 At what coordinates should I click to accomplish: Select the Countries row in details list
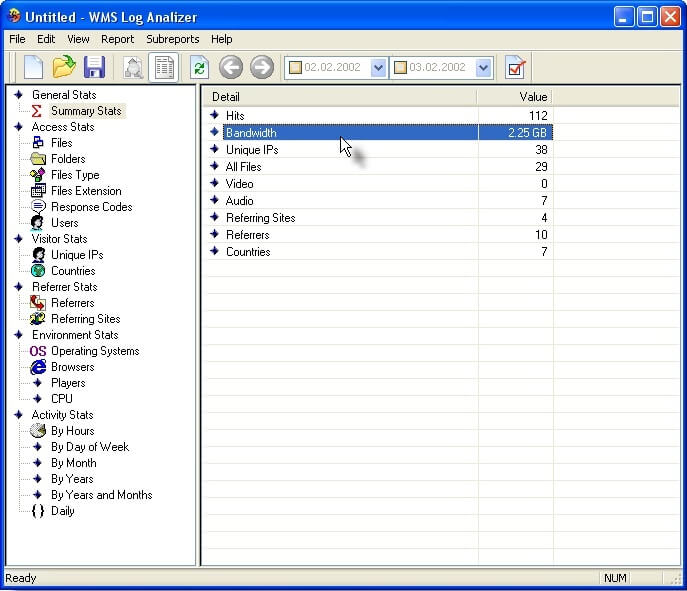click(x=380, y=252)
